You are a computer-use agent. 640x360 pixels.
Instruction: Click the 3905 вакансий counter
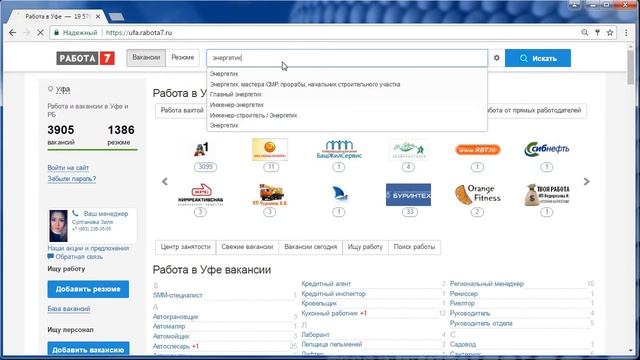click(x=61, y=135)
